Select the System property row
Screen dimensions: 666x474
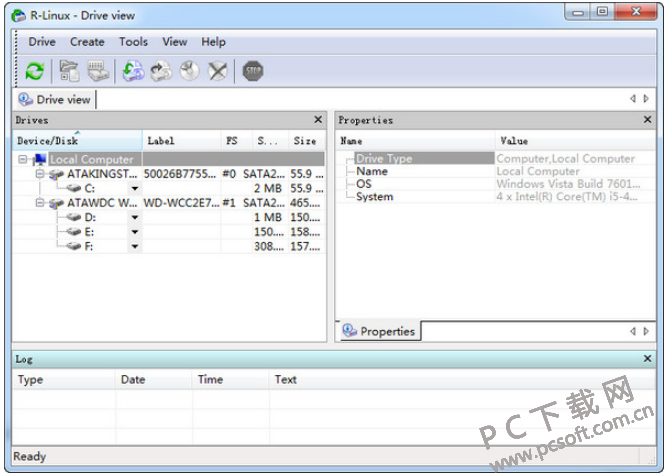click(496, 197)
